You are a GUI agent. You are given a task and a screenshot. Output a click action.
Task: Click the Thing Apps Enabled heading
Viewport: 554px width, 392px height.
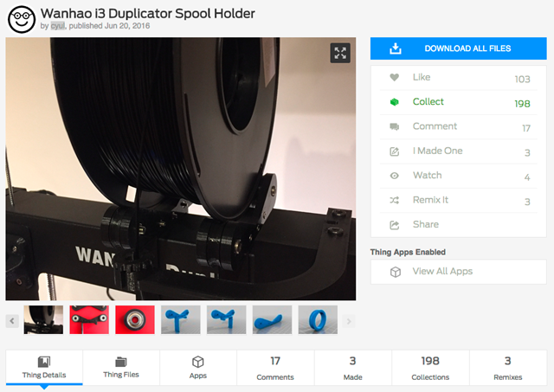408,252
